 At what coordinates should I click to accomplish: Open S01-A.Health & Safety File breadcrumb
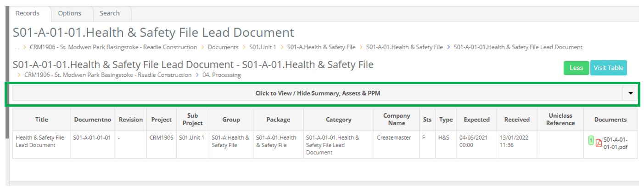(x=321, y=47)
